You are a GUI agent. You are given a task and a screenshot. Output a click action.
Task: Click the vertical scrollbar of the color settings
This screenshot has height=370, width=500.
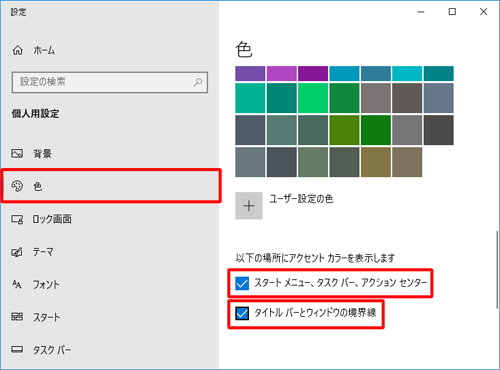[x=497, y=270]
